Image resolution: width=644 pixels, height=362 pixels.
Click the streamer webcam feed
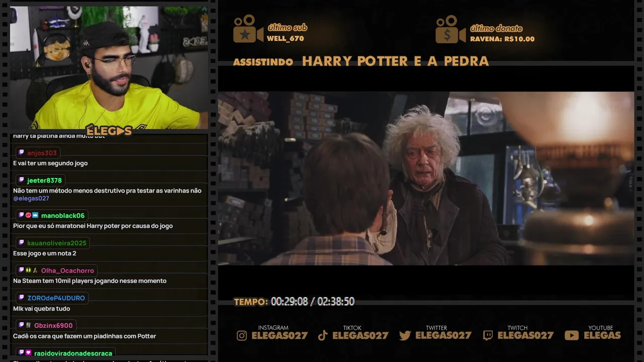(109, 67)
